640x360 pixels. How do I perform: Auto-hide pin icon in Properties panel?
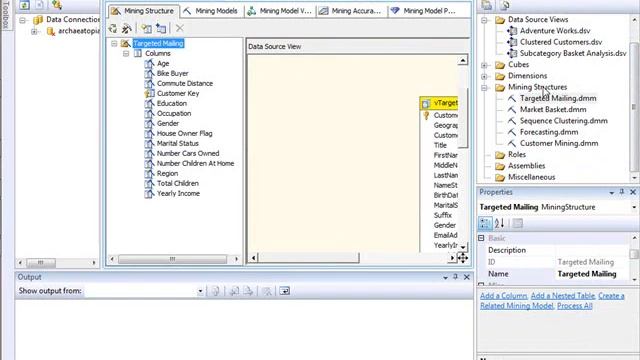click(622, 192)
